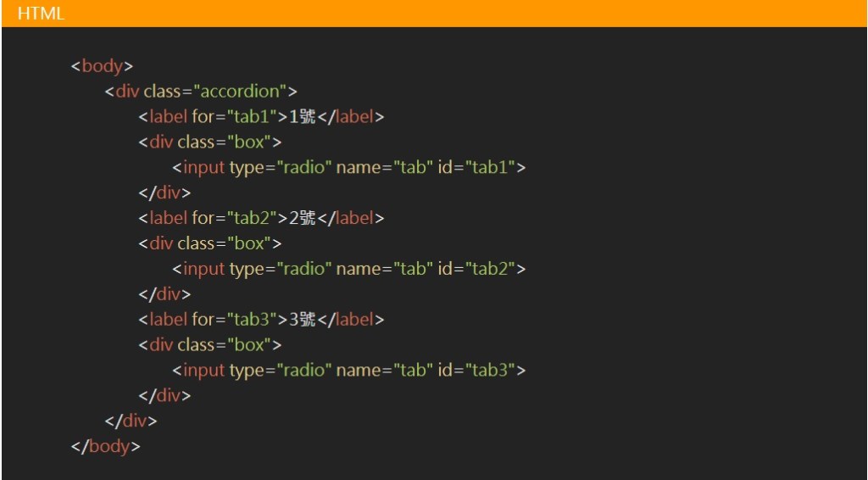
Task: Click the accordion's closing div tag
Action: (131, 421)
